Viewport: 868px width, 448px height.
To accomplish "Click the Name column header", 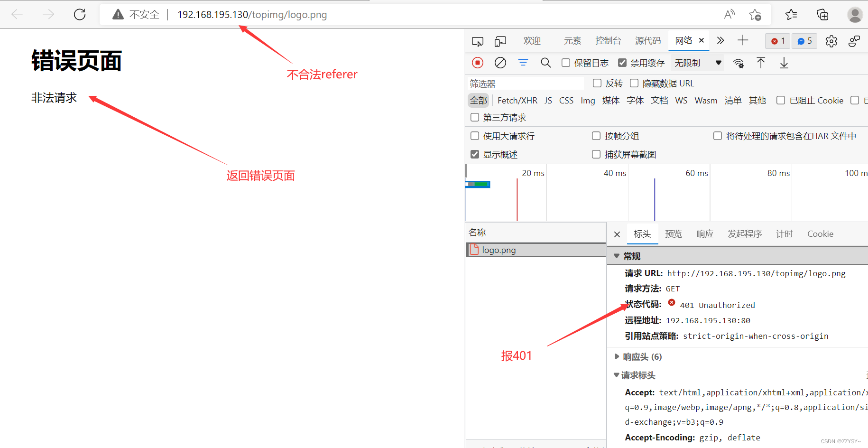I will [x=477, y=233].
